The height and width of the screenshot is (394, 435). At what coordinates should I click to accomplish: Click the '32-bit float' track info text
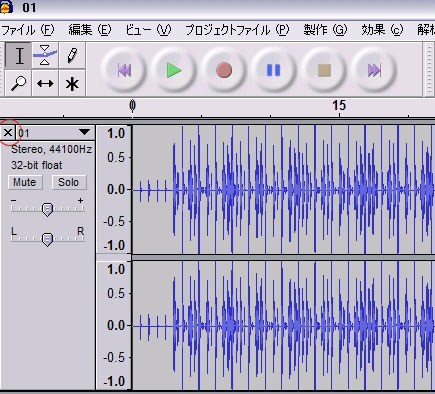click(37, 165)
